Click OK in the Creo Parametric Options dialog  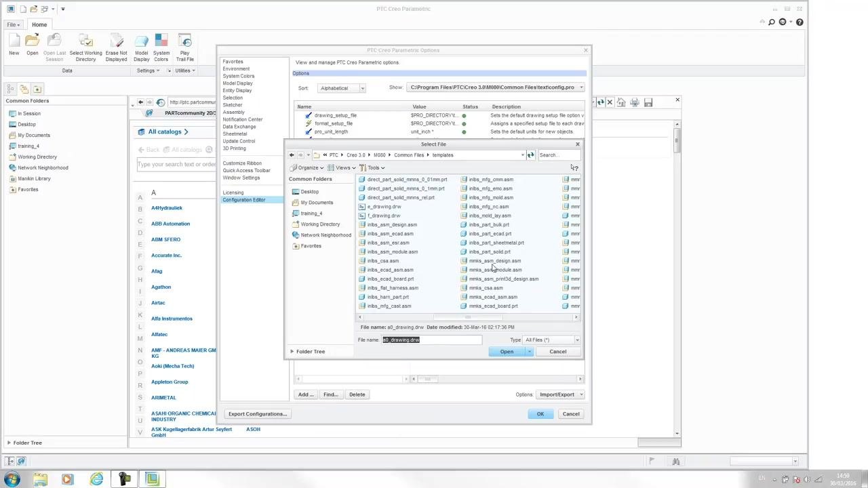click(x=540, y=413)
